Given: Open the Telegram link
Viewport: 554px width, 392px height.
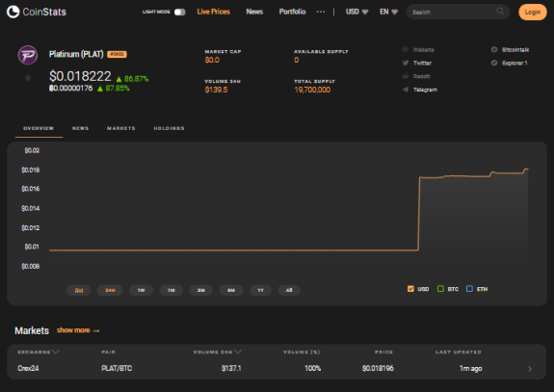Looking at the screenshot, I should click(425, 90).
